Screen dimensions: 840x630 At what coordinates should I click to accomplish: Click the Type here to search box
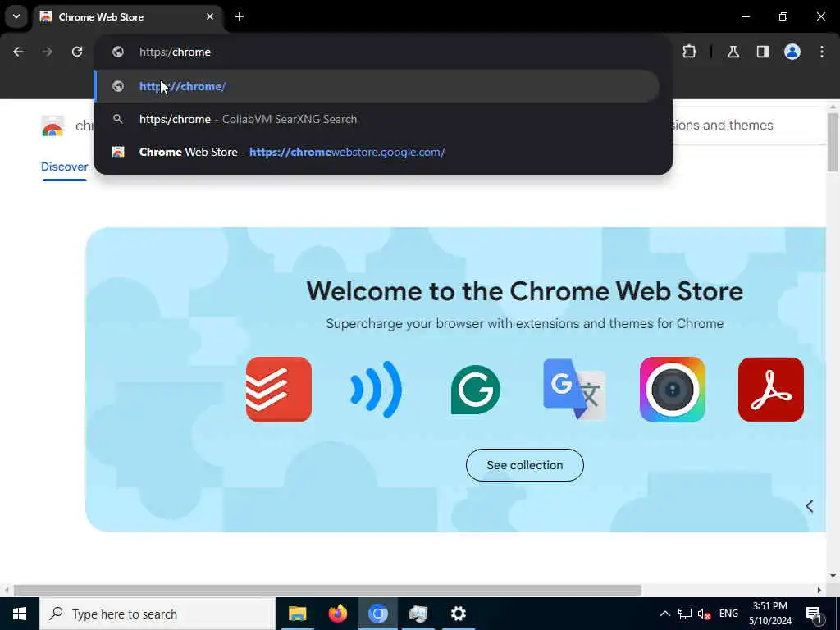pos(157,614)
